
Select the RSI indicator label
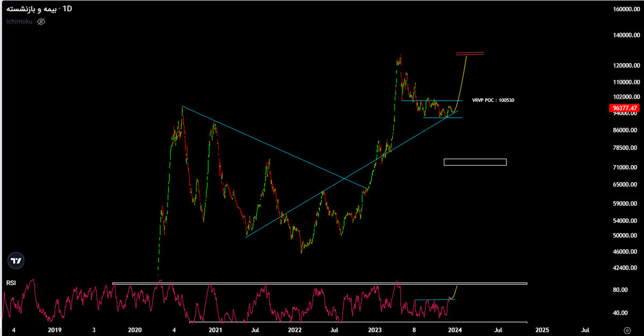point(11,282)
